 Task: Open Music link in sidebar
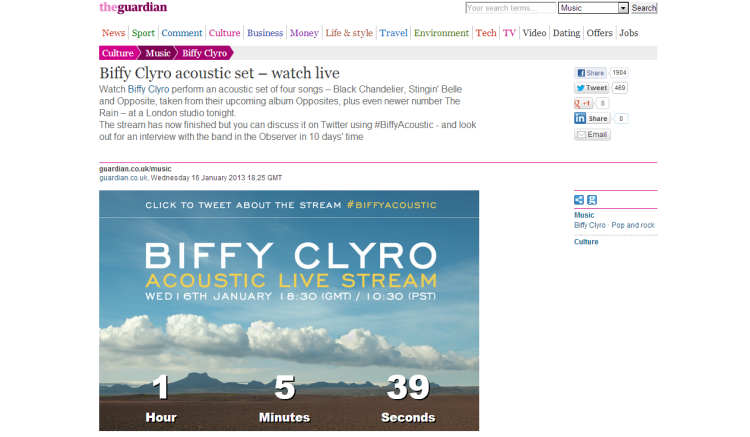584,215
